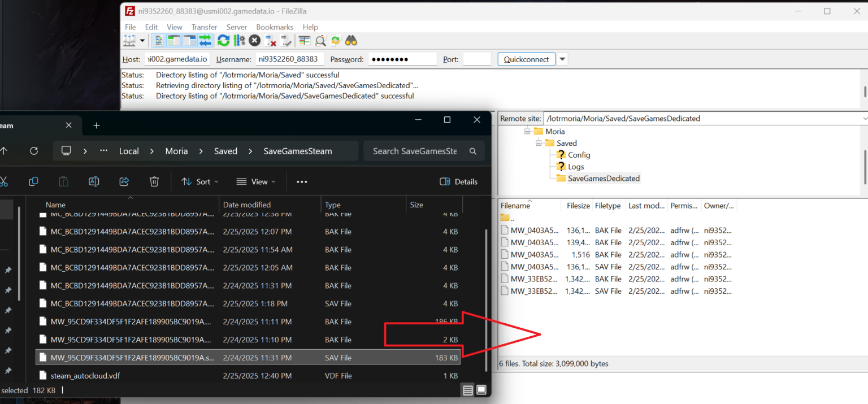The image size is (868, 404).
Task: Collapse the Moria folder in remote tree
Action: click(x=527, y=131)
